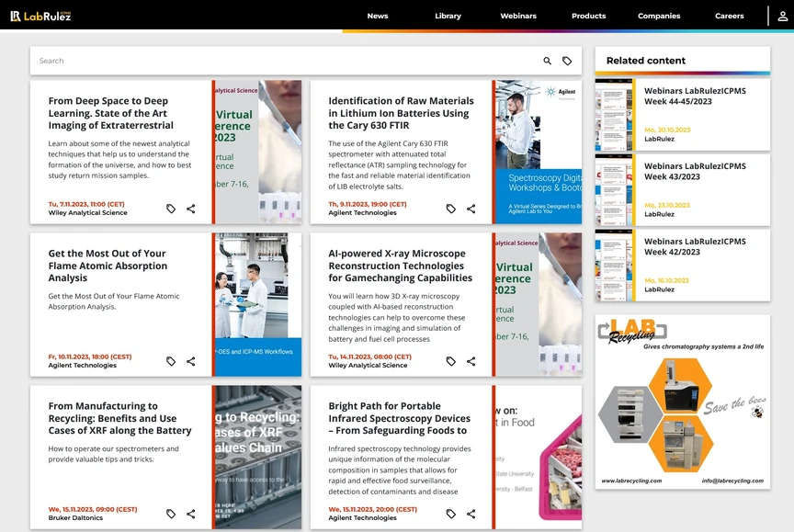Open 'From Deep Space to Deep Learning' title
794x532 pixels.
(111, 113)
